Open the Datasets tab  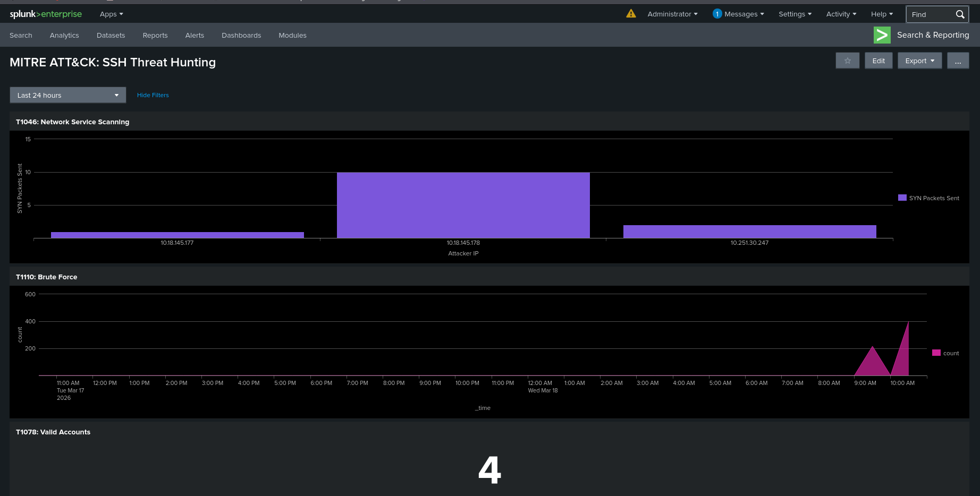(111, 35)
